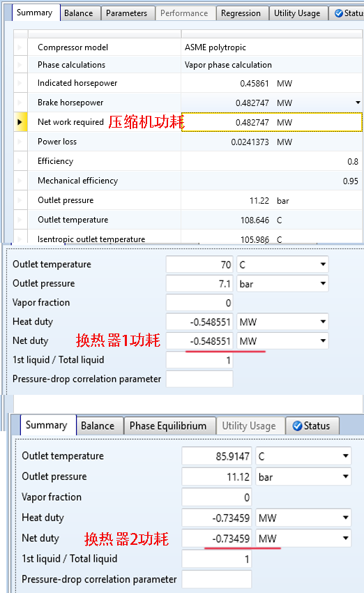This screenshot has height=593, width=364.
Task: Click row selector beside Phase calculations
Action: coord(20,65)
